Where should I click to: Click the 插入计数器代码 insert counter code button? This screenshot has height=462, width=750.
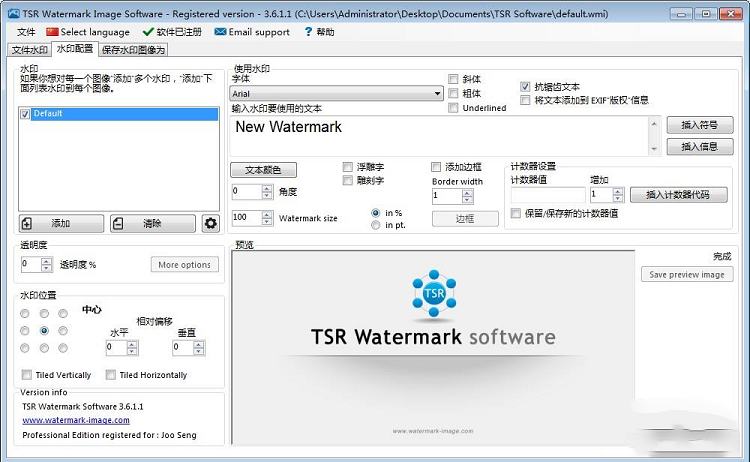pos(679,195)
